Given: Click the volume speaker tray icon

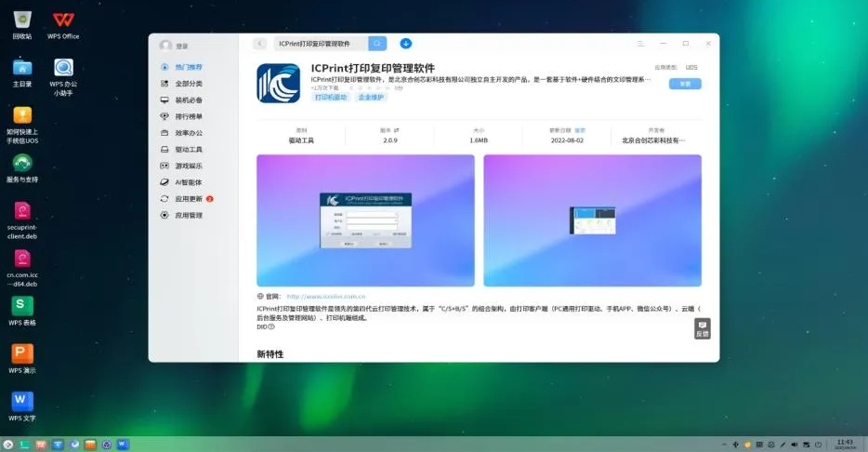Looking at the screenshot, I should (795, 445).
